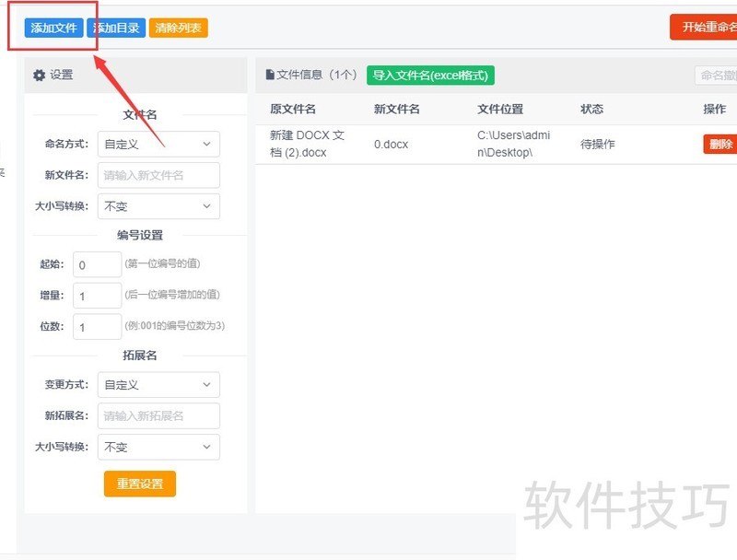Screen dimensions: 737x560
Task: Click the 重置设置 reset button
Action: pyautogui.click(x=139, y=484)
